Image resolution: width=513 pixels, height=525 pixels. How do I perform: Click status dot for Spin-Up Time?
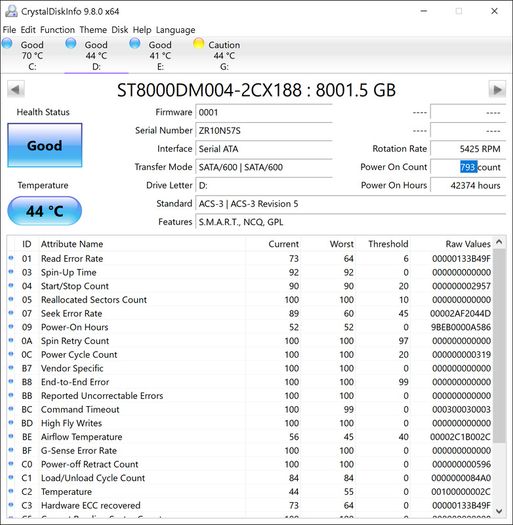point(11,272)
